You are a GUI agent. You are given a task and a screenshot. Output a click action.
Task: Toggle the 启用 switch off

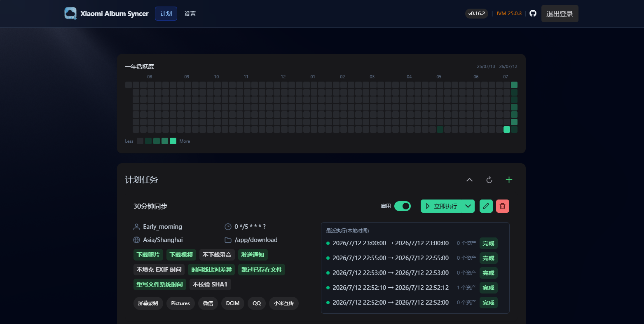[403, 206]
